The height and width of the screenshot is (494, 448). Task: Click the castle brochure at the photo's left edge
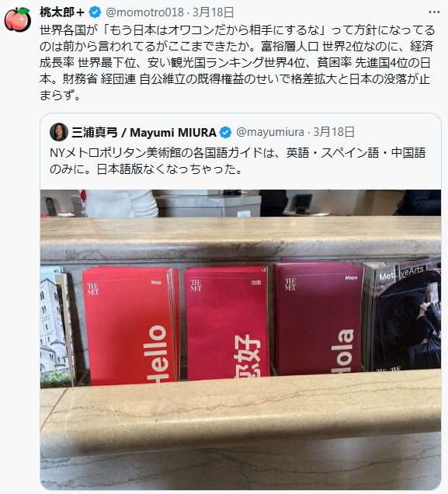click(x=55, y=328)
